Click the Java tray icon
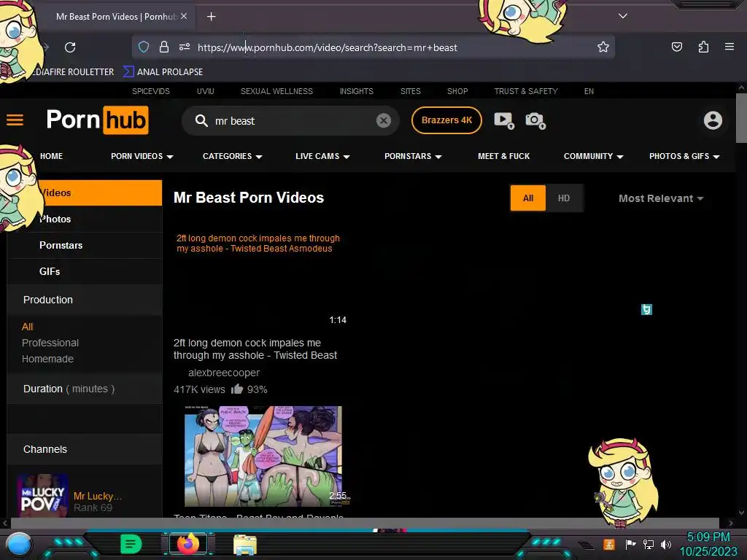Image resolution: width=747 pixels, height=560 pixels. (x=608, y=544)
